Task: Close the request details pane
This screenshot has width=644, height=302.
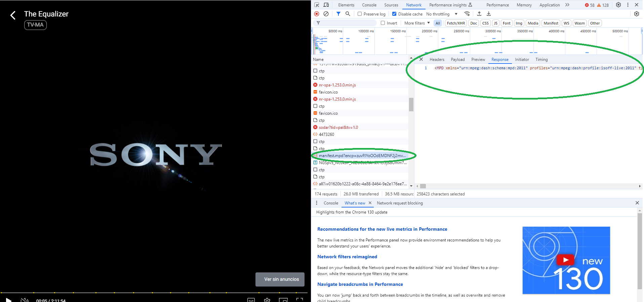Action: coord(421,59)
